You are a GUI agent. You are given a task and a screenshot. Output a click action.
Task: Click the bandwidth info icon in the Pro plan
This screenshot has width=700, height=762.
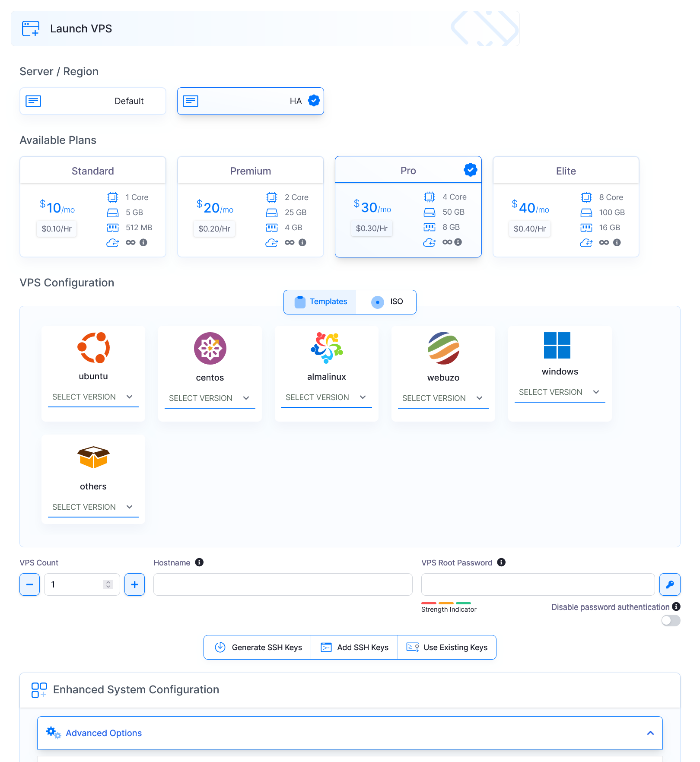pos(458,242)
